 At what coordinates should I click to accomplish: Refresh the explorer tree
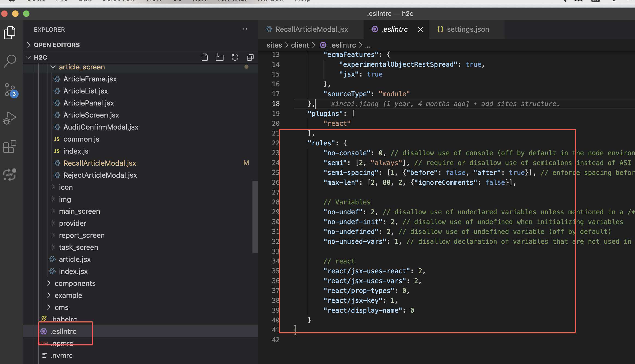click(235, 57)
